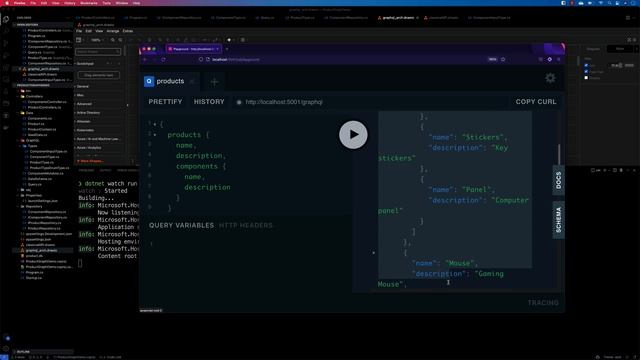
Task: Click COPY CURL button
Action: (536, 102)
